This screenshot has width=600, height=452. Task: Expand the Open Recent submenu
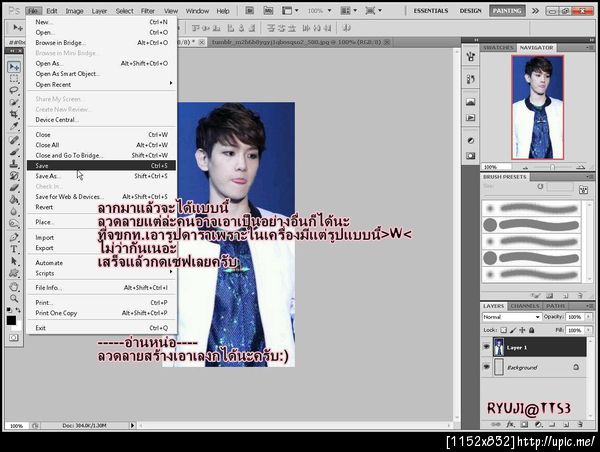tap(101, 84)
